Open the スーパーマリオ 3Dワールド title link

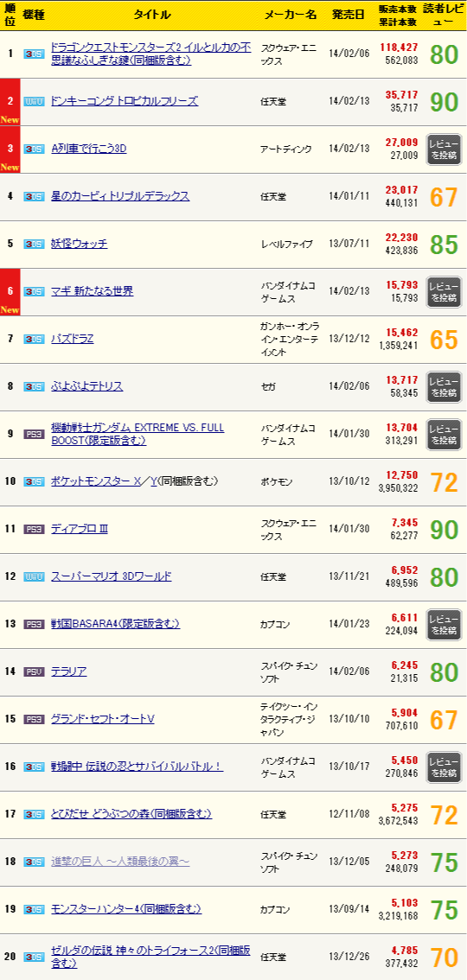tap(111, 576)
